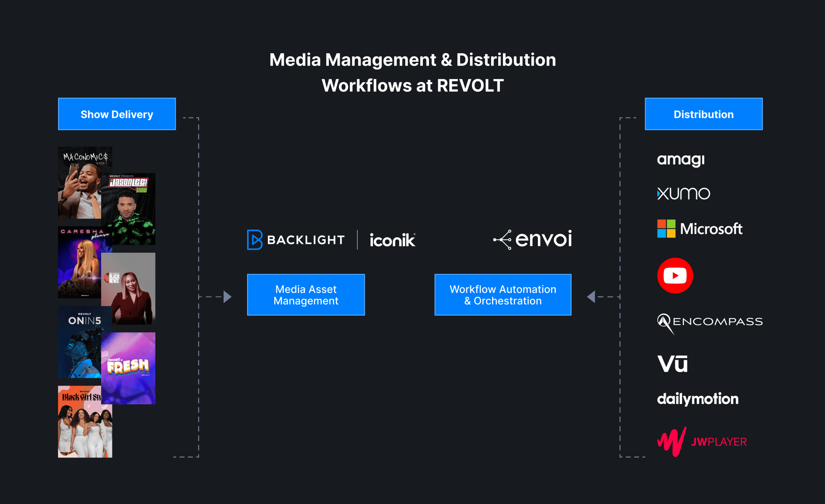
Task: Click the arrow pointing to Media Asset Management
Action: tap(227, 297)
